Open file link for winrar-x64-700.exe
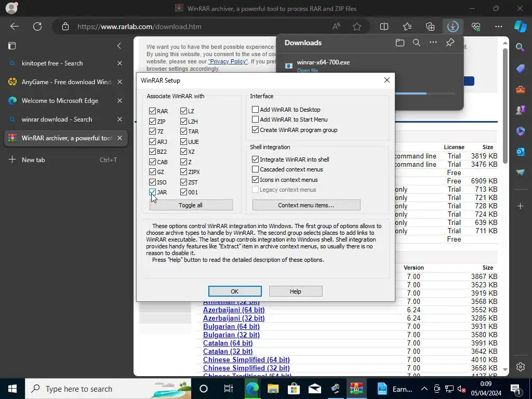The image size is (532, 399). tap(308, 70)
